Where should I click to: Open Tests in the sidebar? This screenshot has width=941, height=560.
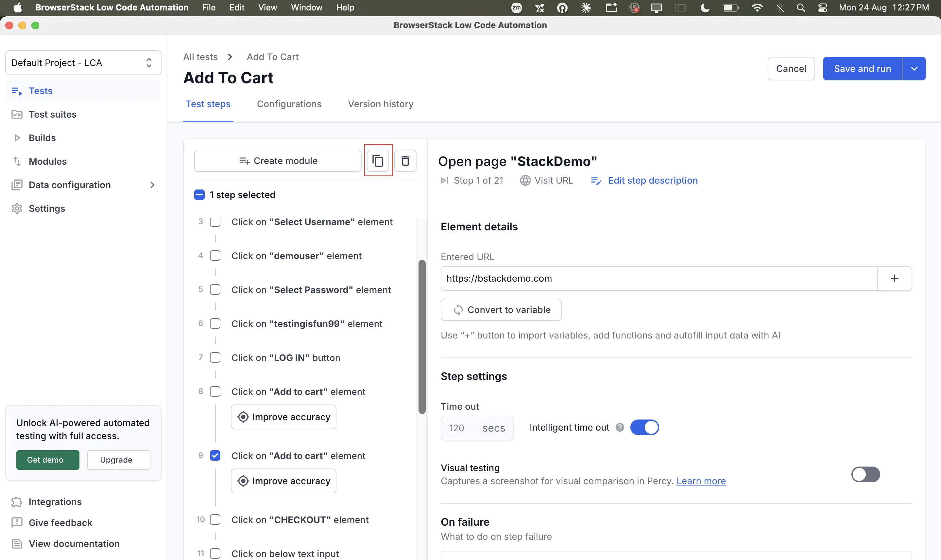(x=83, y=91)
